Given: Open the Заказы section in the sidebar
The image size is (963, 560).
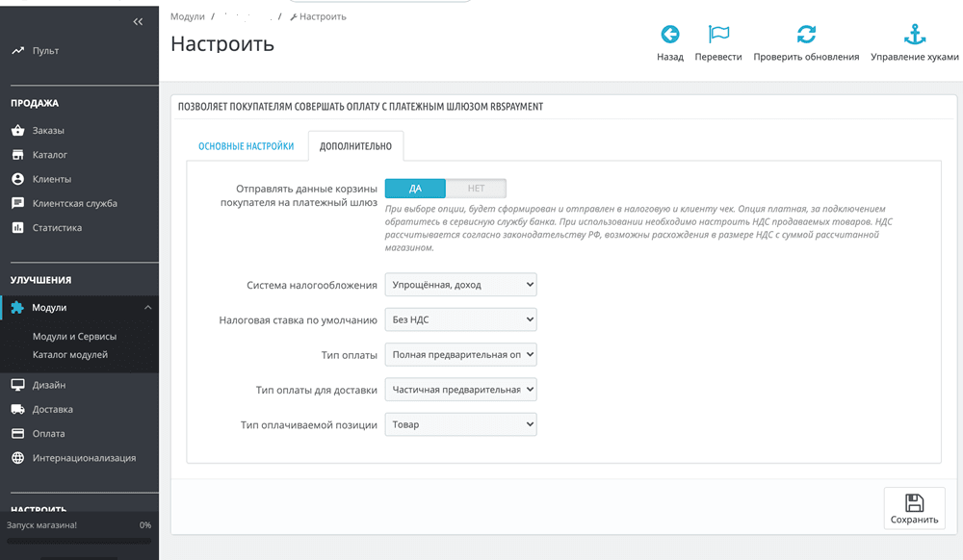Looking at the screenshot, I should click(44, 130).
